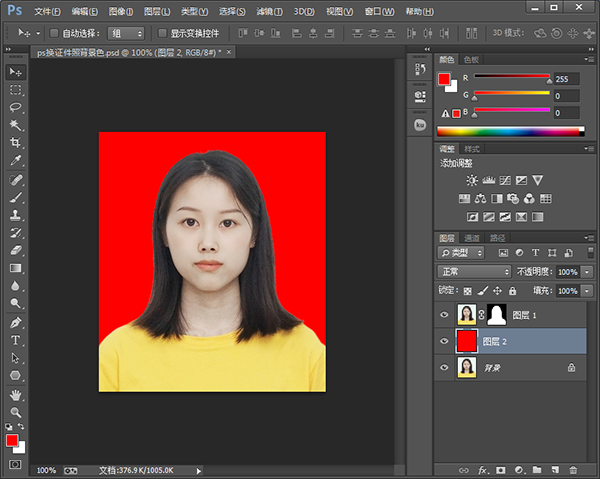
Task: Select the Lasso tool
Action: tap(15, 107)
